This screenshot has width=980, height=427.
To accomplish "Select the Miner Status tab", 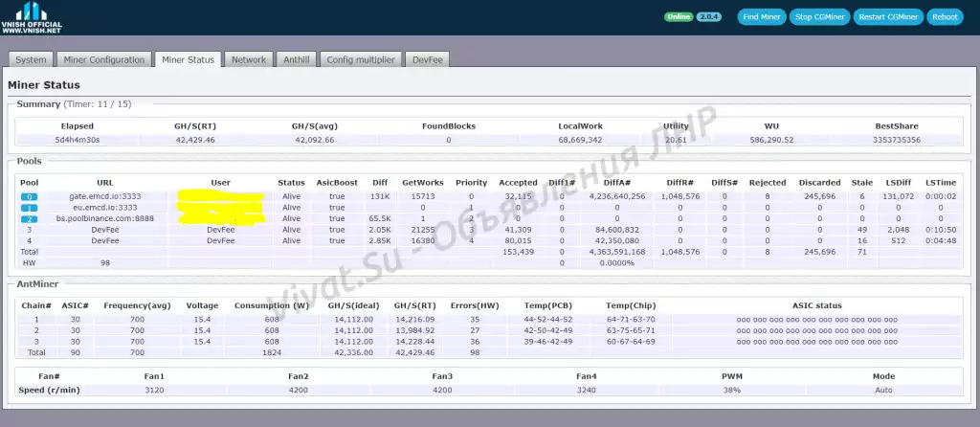I will click(189, 60).
